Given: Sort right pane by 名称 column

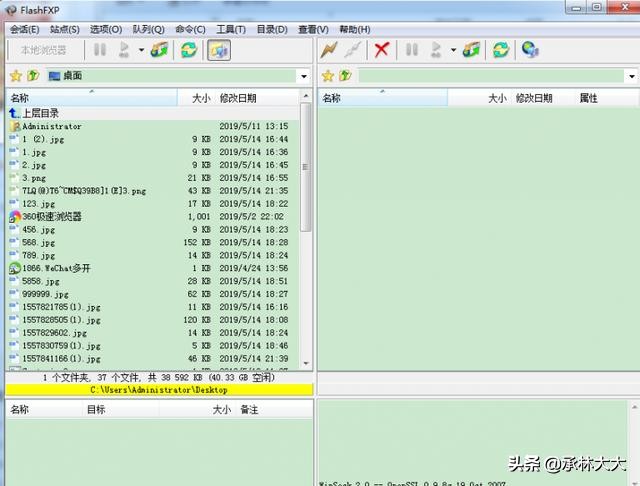Looking at the screenshot, I should click(383, 98).
